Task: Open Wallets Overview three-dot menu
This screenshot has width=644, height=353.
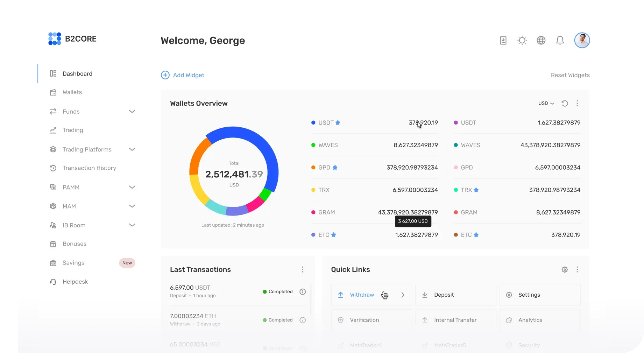Action: click(577, 104)
